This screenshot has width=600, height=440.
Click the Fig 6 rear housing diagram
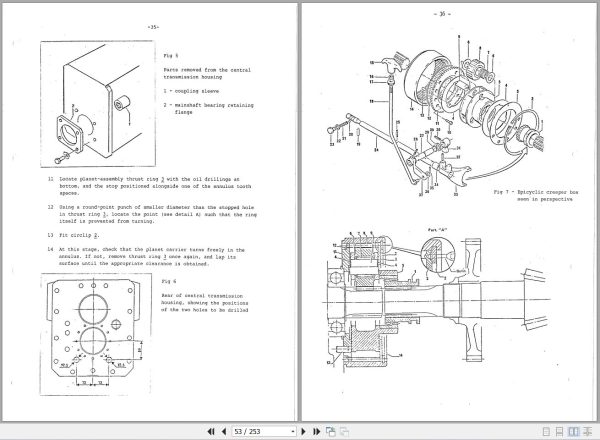tap(96, 334)
